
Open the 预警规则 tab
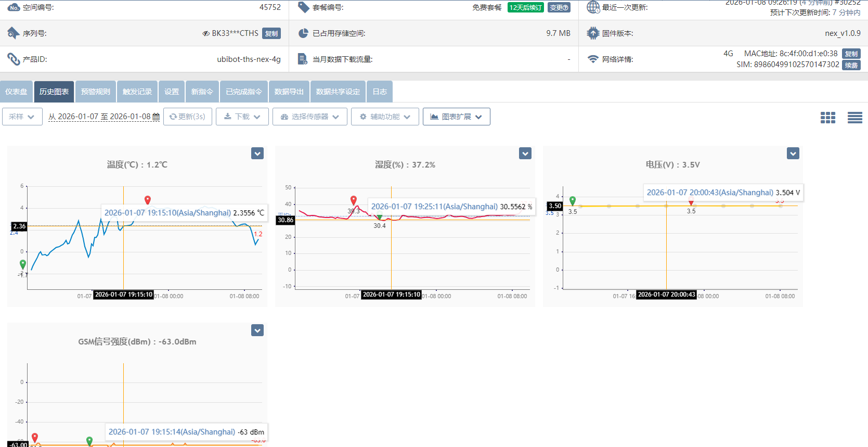coord(96,92)
